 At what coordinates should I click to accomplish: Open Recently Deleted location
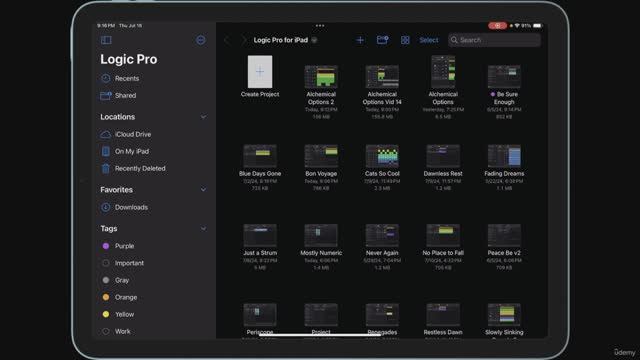click(133, 169)
